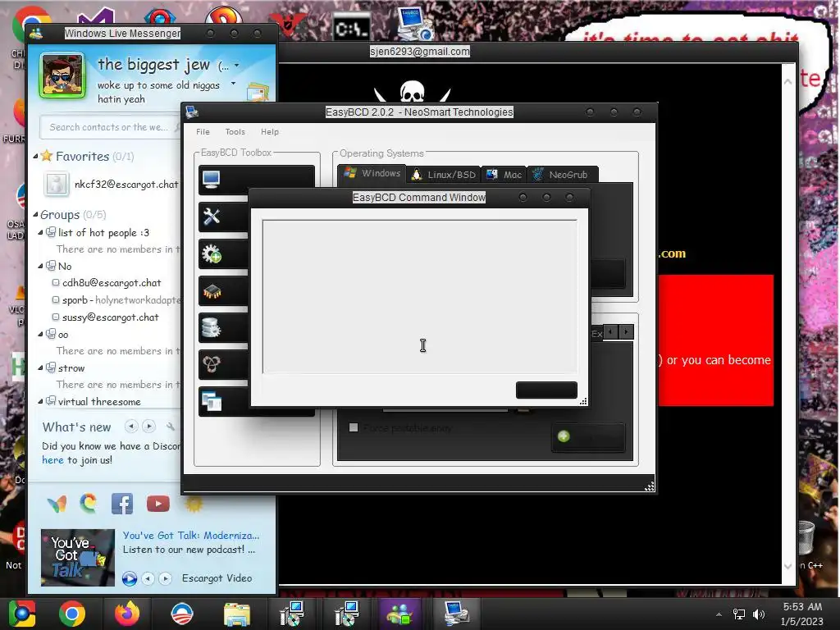The height and width of the screenshot is (630, 840).
Task: Click the volume speaker icon in system tray
Action: click(759, 614)
